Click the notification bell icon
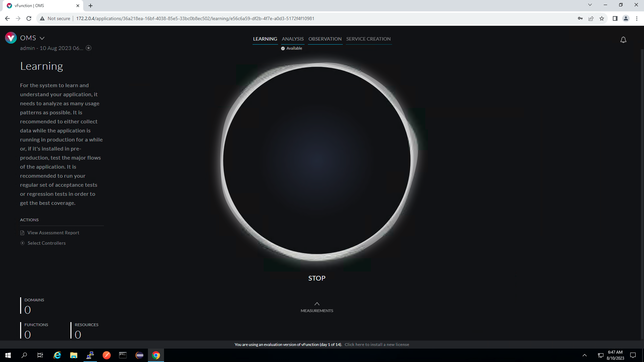 [623, 40]
